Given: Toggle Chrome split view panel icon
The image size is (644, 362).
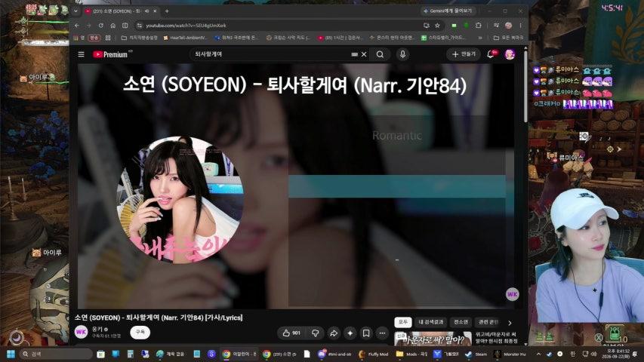Looking at the screenshot, I should click(x=125, y=26).
